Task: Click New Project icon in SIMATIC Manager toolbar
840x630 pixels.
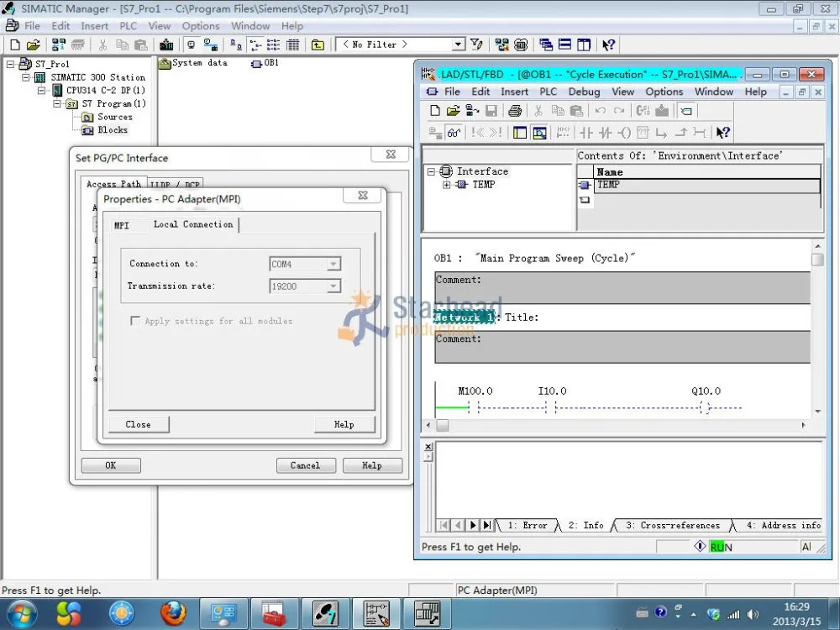Action: pos(15,45)
